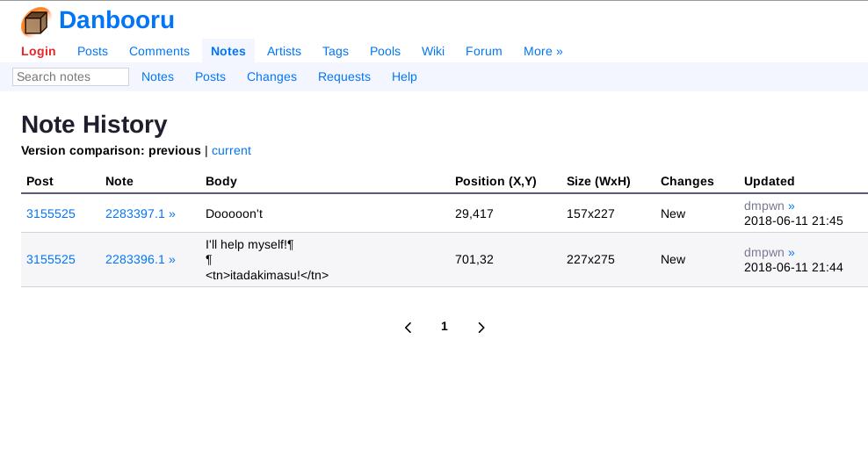The image size is (868, 455).
Task: Select previous version comparison text
Action: coord(174,150)
